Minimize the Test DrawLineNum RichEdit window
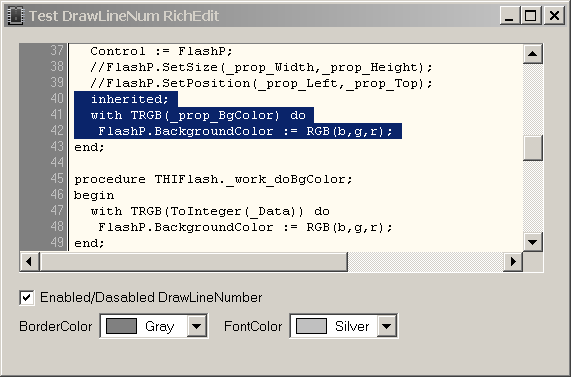 510,16
